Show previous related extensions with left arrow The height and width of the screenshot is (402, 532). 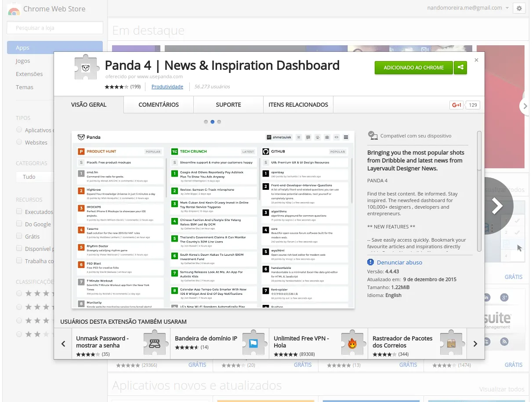coord(63,344)
